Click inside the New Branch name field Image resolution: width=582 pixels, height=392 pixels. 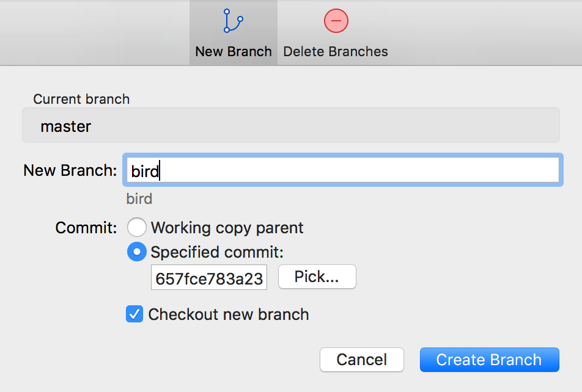(342, 170)
